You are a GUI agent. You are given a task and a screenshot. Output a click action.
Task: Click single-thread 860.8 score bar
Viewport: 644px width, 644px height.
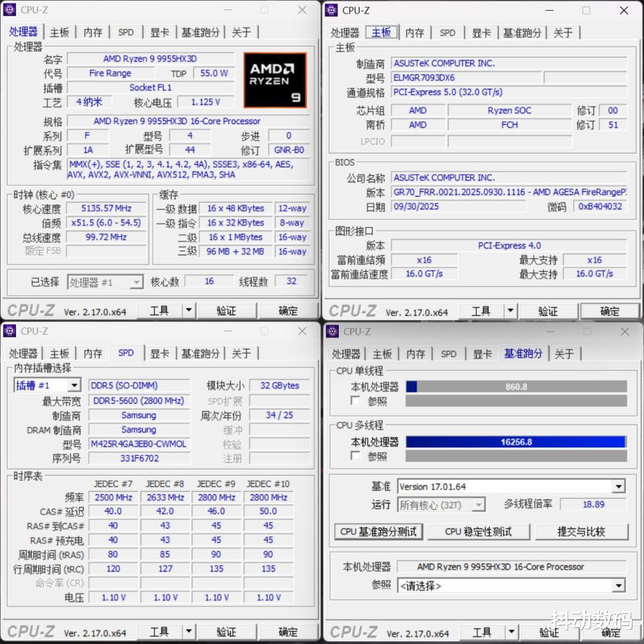(x=517, y=387)
